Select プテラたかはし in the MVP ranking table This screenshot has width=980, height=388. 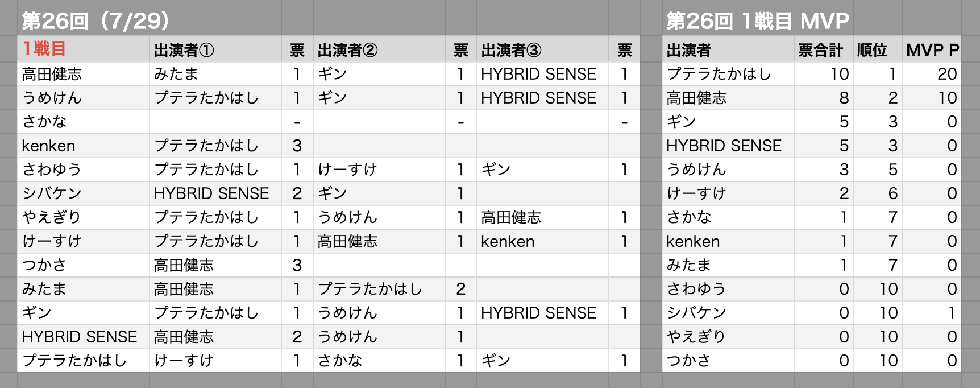click(719, 74)
